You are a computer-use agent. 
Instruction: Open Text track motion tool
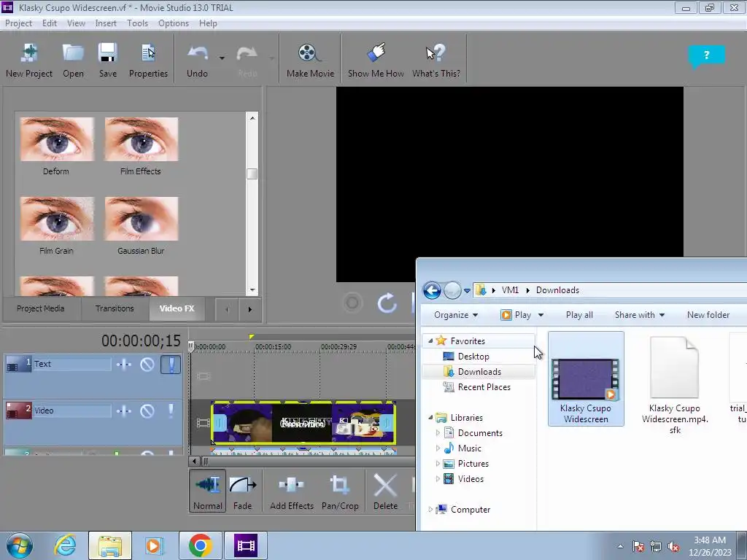(x=124, y=365)
